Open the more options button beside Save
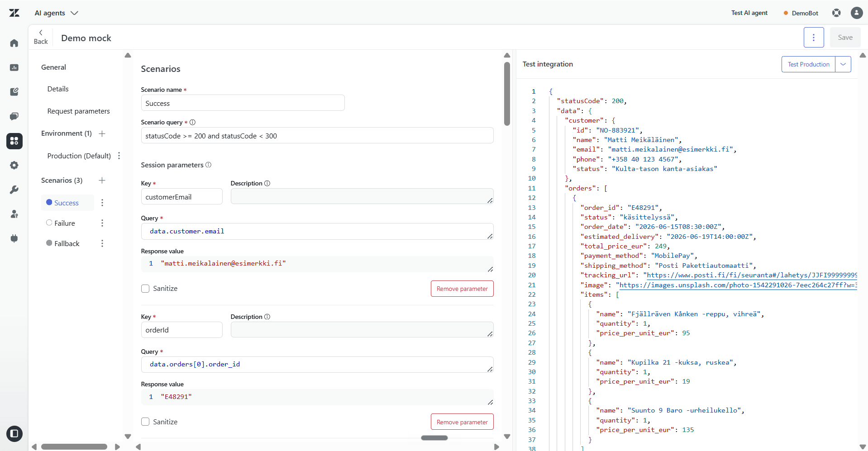Viewport: 868px width, 451px height. 814,38
